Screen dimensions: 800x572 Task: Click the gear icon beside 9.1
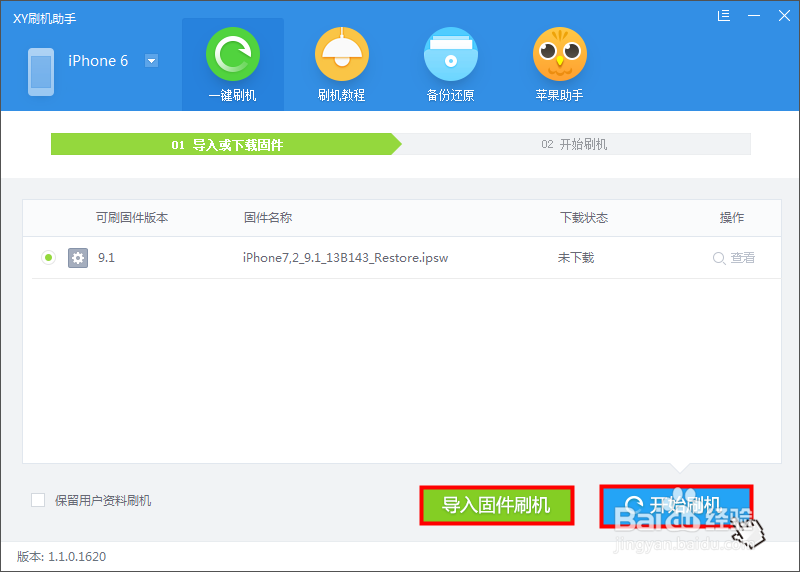click(x=78, y=258)
